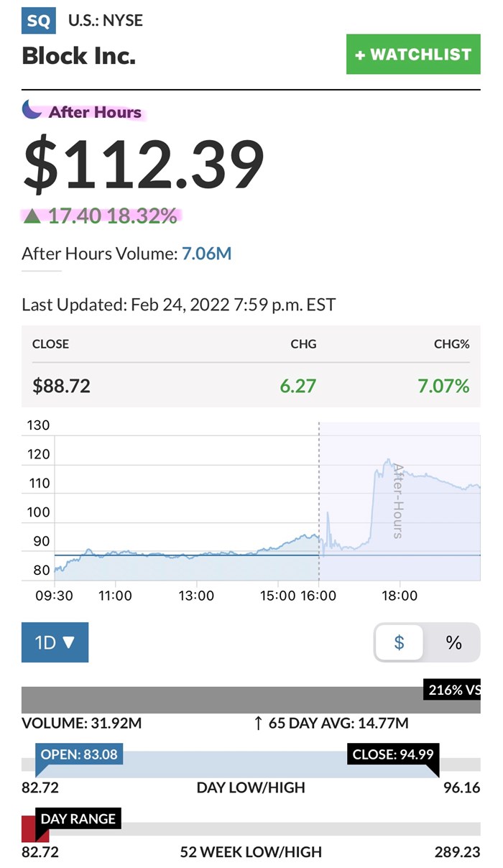503x868 pixels.
Task: Select the After Hours label text
Action: point(95,112)
